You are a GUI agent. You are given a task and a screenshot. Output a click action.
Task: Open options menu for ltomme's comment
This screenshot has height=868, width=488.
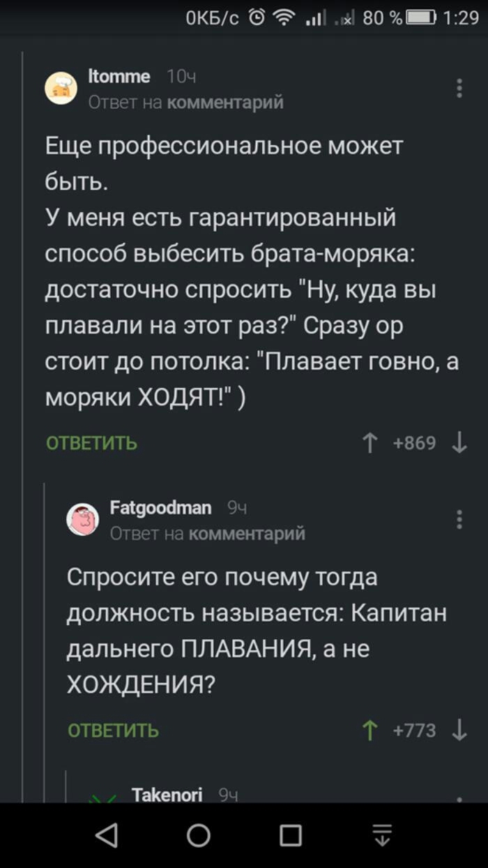click(x=459, y=89)
